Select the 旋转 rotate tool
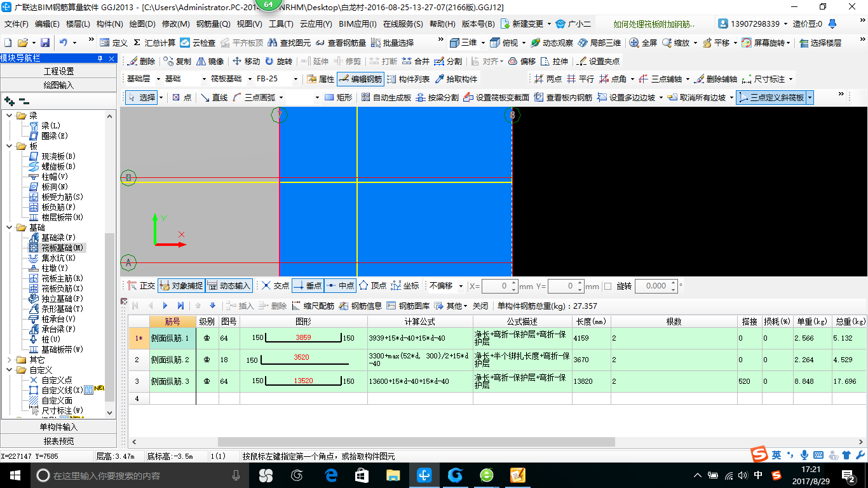This screenshot has width=868, height=488. (278, 62)
